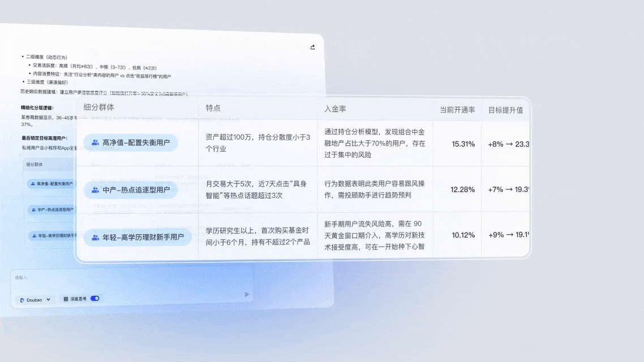Click the 行为数据表明 text cell

[375, 189]
